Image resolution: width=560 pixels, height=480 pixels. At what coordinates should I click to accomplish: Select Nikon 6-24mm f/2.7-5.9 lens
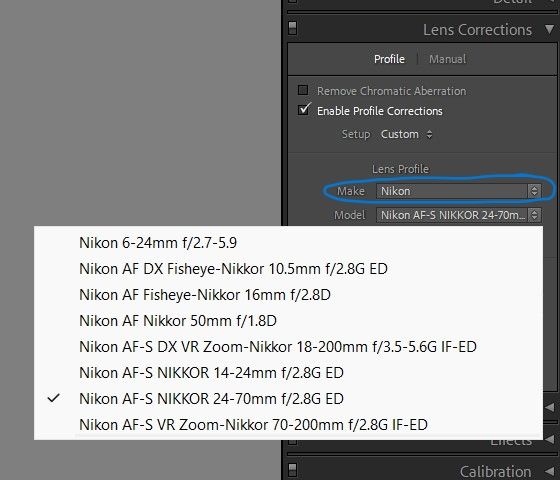point(289,243)
